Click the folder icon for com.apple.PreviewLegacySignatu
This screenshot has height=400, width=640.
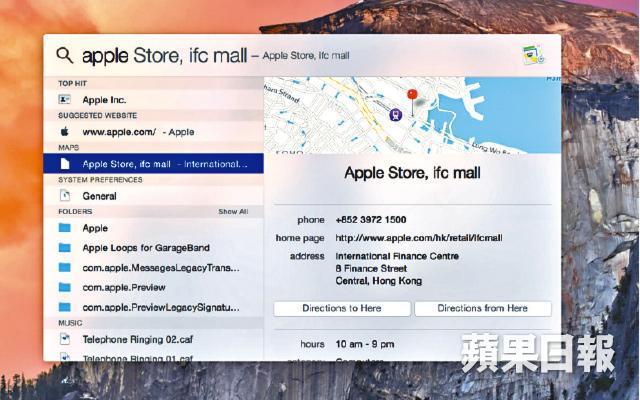tap(64, 307)
